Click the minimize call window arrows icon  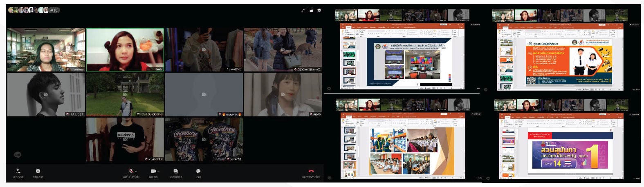tap(303, 10)
